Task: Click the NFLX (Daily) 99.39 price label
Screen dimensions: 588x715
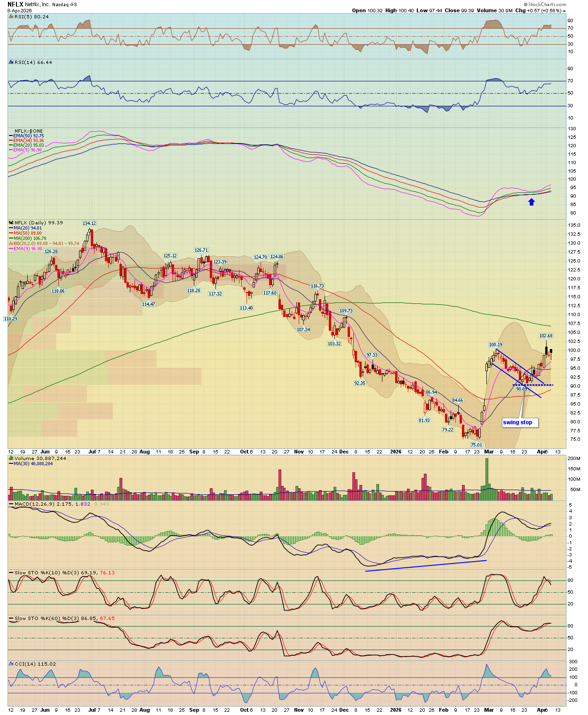Action: tap(39, 222)
